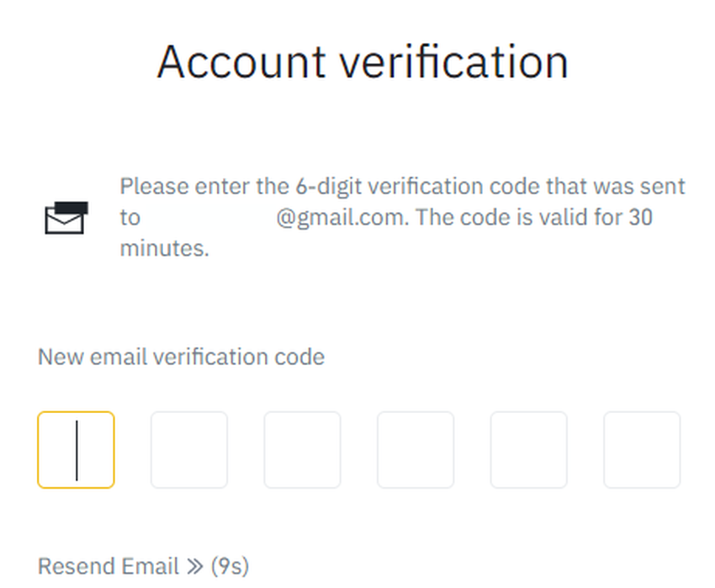This screenshot has height=588, width=715.
Task: Click the word "Account" in the heading
Action: pos(241,61)
